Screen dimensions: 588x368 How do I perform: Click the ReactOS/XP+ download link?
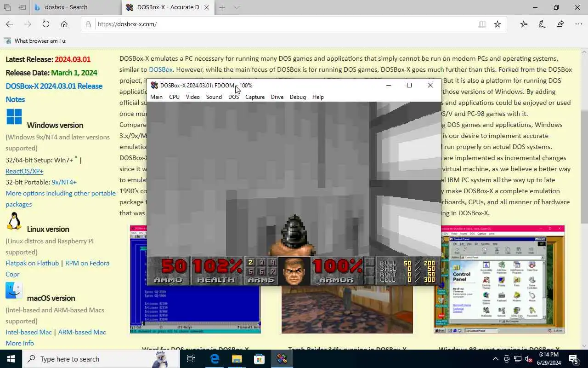click(x=24, y=171)
